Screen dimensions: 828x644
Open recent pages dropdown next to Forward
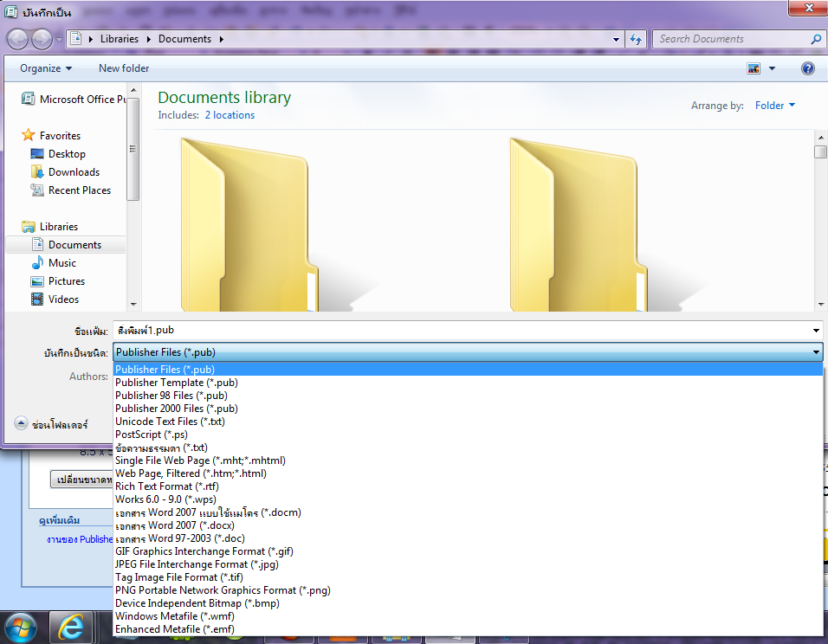[x=59, y=40]
